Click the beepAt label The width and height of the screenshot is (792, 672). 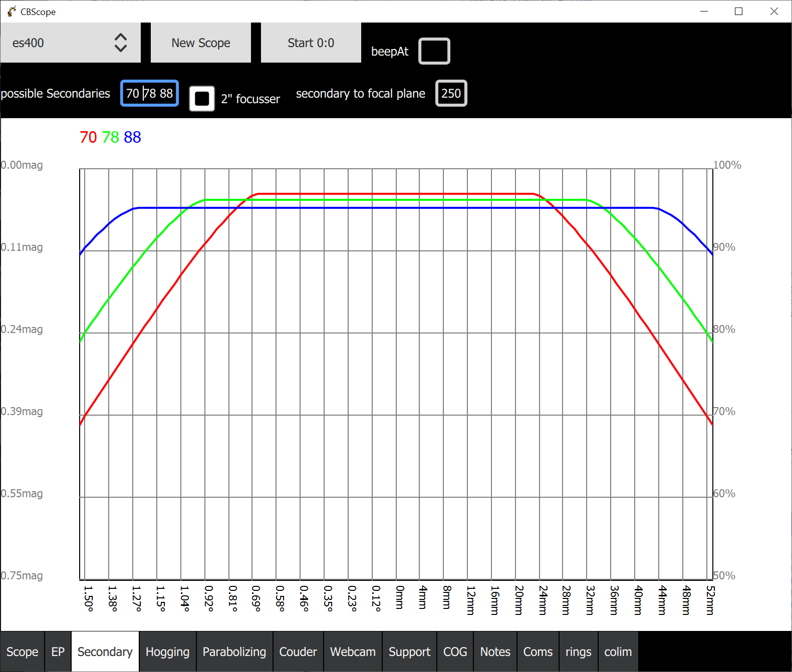point(390,52)
